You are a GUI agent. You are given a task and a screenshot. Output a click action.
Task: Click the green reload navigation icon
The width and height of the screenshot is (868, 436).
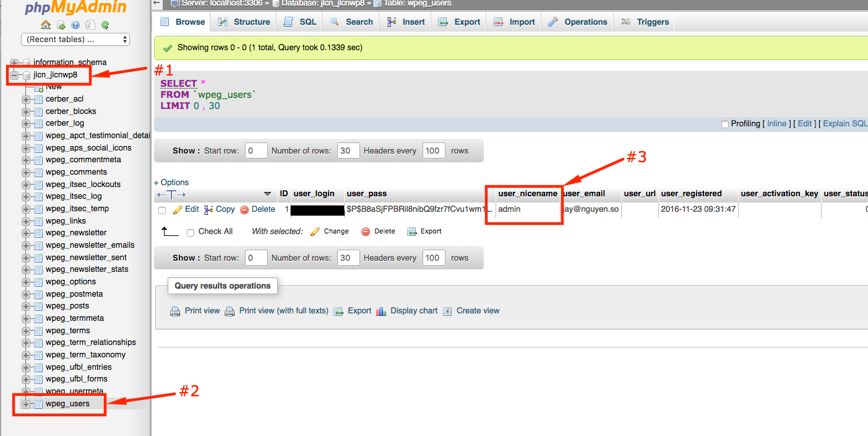(105, 25)
